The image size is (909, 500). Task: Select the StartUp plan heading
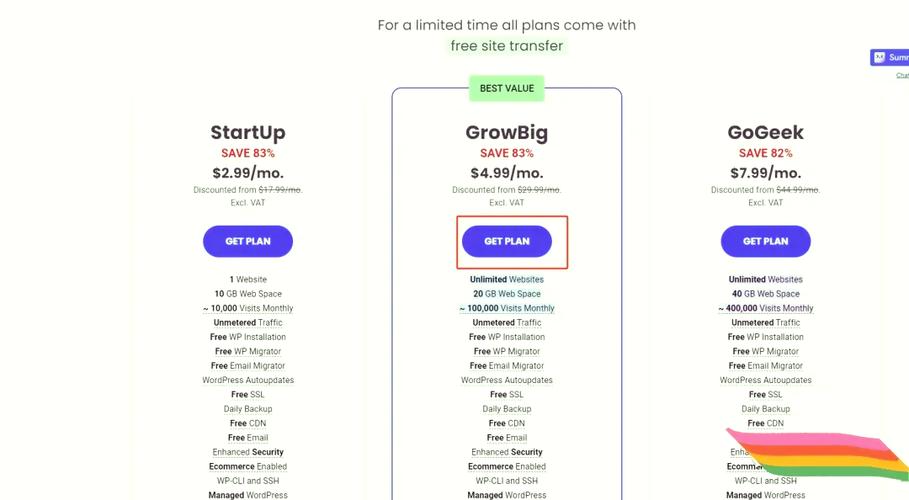click(248, 132)
